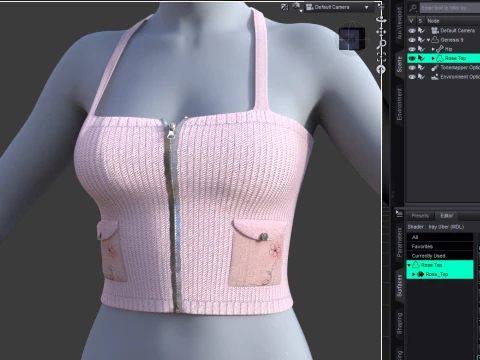Toggle visibility of Tonemapper Options
The width and height of the screenshot is (480, 360).
[x=412, y=68]
